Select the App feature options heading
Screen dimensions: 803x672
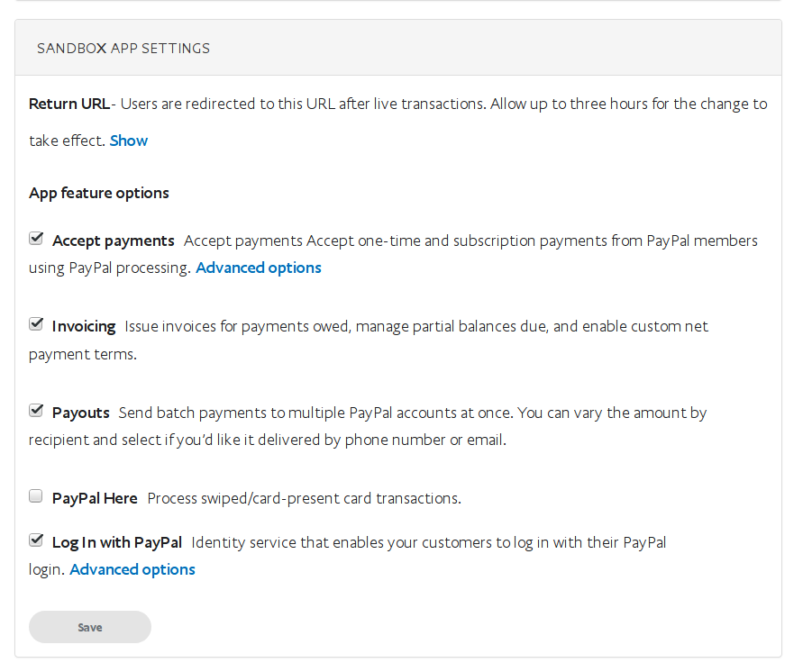click(x=99, y=193)
